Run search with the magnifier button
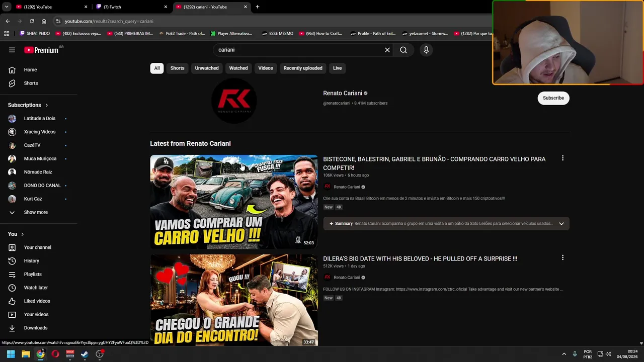Screen dimensions: 644x362 point(404,50)
